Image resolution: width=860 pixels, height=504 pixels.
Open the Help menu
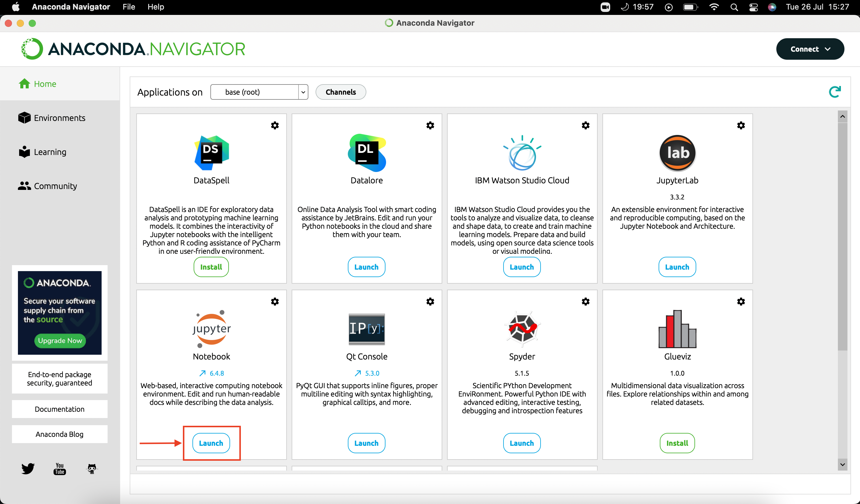156,7
